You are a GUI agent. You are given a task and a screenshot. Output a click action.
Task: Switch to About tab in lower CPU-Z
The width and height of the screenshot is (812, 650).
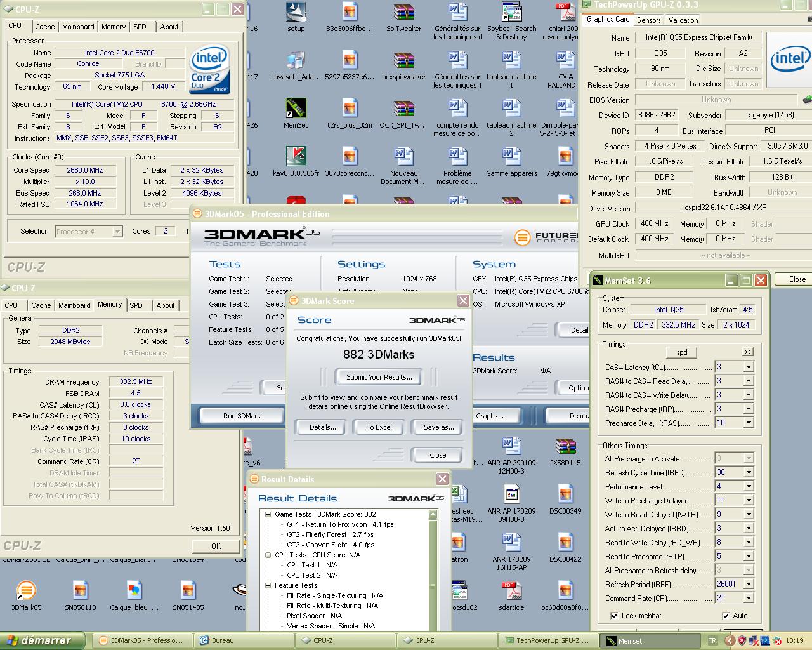[166, 305]
